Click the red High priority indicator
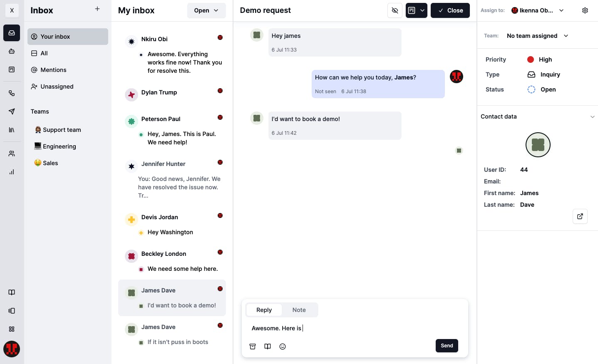The image size is (598, 364). tap(531, 59)
